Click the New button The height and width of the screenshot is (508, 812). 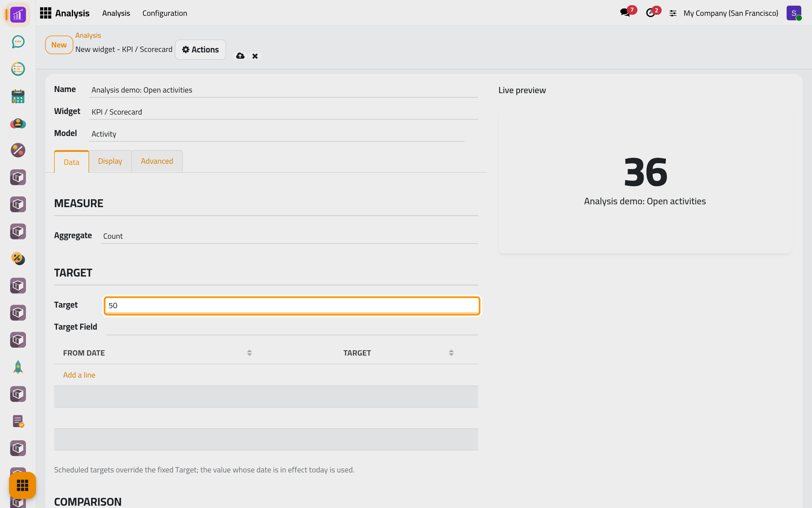(59, 45)
